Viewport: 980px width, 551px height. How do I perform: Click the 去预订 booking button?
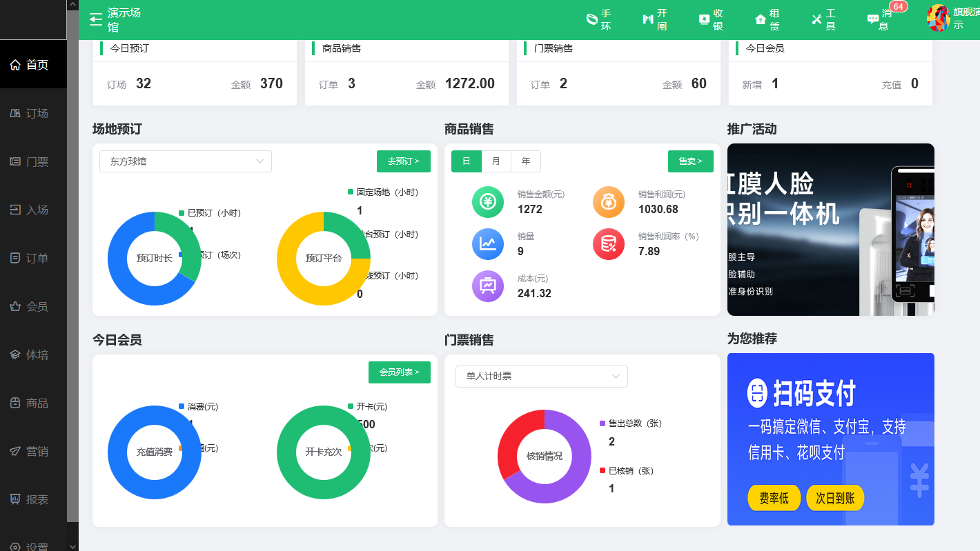403,161
